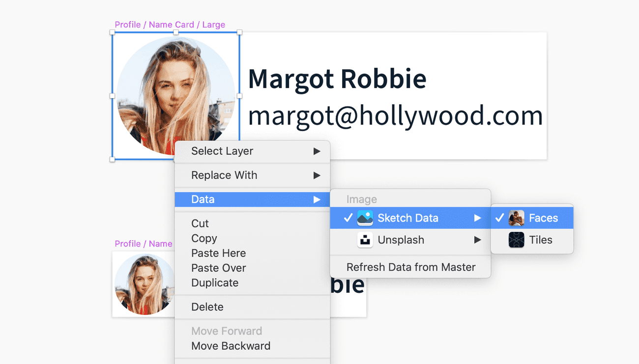Image resolution: width=639 pixels, height=364 pixels.
Task: Click Refresh Data from Master
Action: click(x=410, y=267)
